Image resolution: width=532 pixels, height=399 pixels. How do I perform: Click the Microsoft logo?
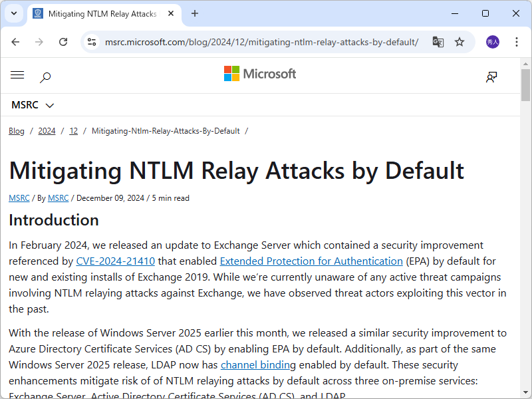coord(260,74)
